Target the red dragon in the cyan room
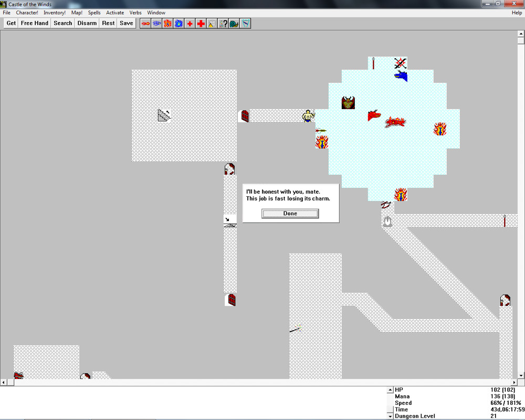 (374, 115)
